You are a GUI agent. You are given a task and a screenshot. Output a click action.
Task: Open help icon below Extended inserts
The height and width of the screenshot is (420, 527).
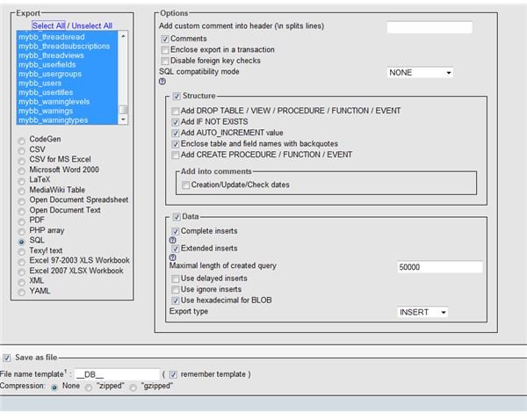pyautogui.click(x=172, y=257)
